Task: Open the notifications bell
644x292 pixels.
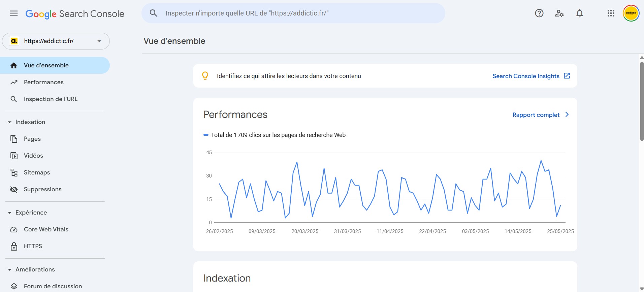Action: 580,13
